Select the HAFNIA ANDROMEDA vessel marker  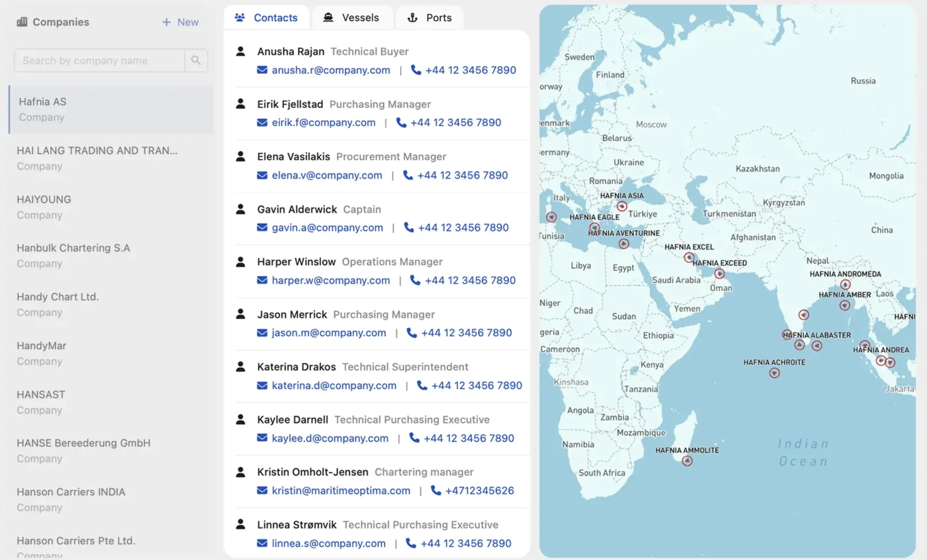[845, 285]
